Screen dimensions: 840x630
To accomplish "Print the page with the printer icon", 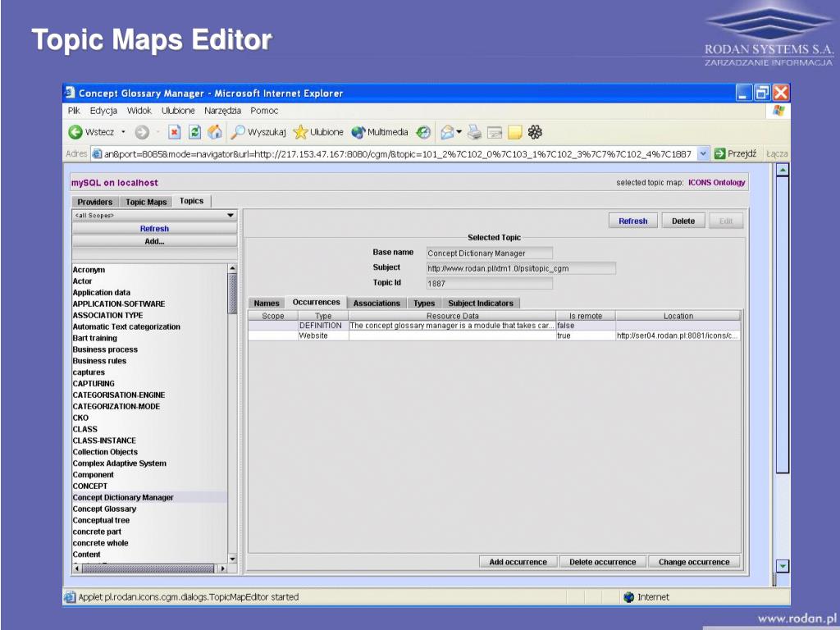I will tap(474, 132).
